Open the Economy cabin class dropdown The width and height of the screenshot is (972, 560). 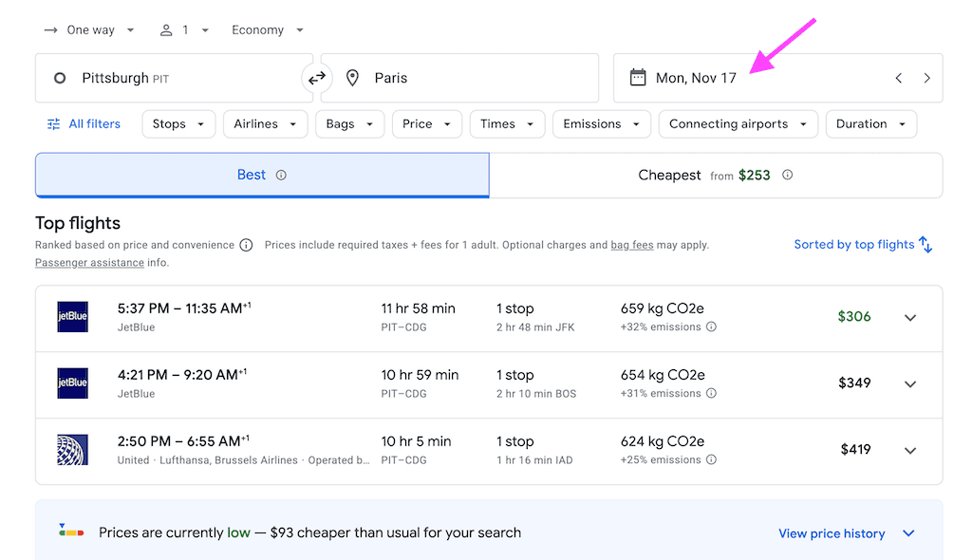click(x=268, y=30)
